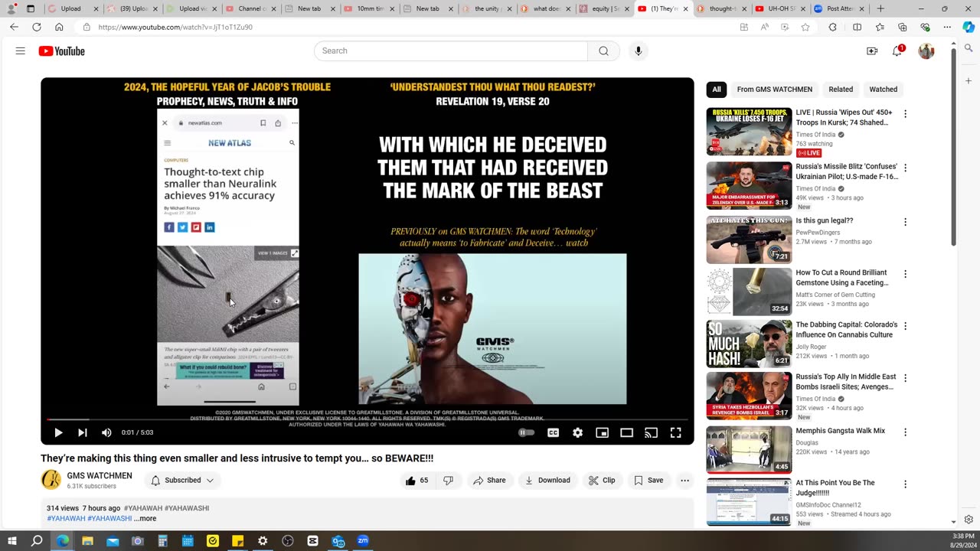Screen dimensions: 980x551
Task: Open options for Russia's Top Ally video
Action: 905,378
